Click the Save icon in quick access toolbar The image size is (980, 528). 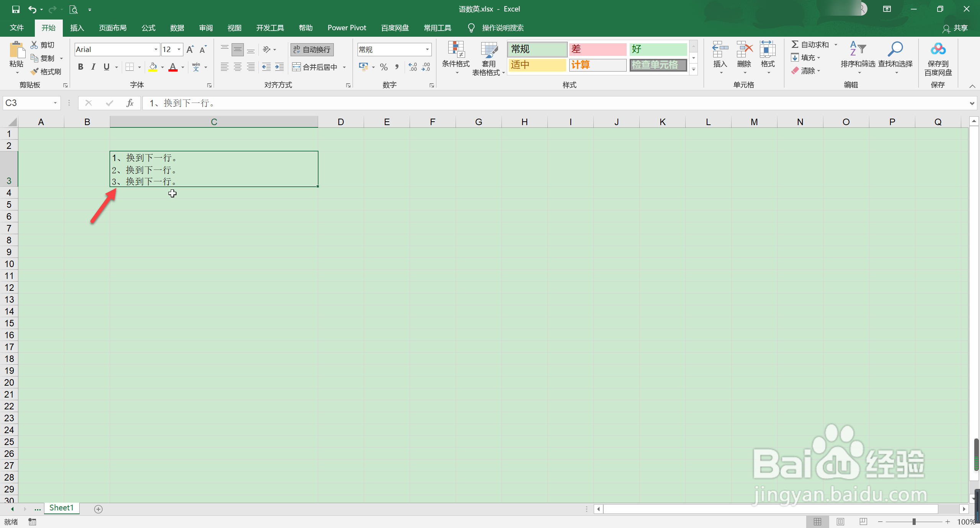coord(16,9)
